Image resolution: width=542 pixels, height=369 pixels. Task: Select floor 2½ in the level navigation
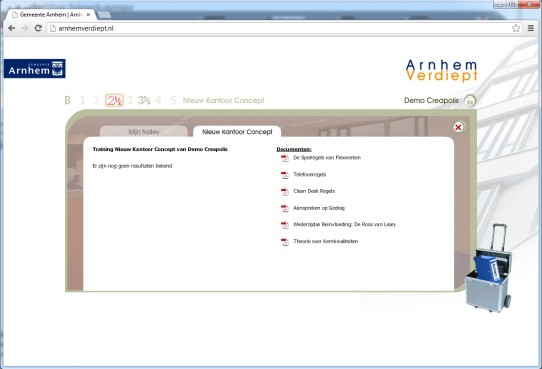click(x=114, y=100)
